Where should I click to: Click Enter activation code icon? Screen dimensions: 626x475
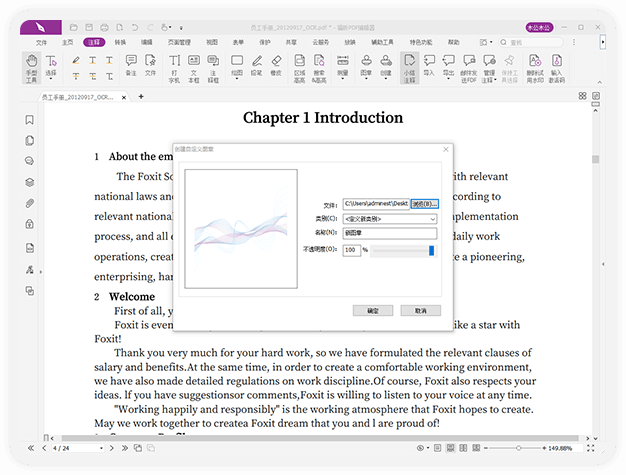(557, 61)
